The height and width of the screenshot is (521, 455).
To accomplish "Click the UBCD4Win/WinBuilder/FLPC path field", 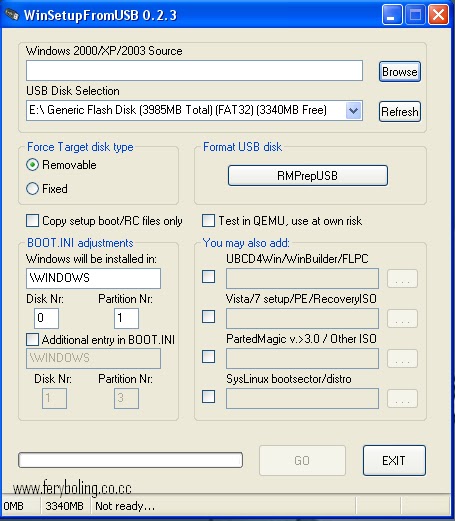I will (x=302, y=278).
